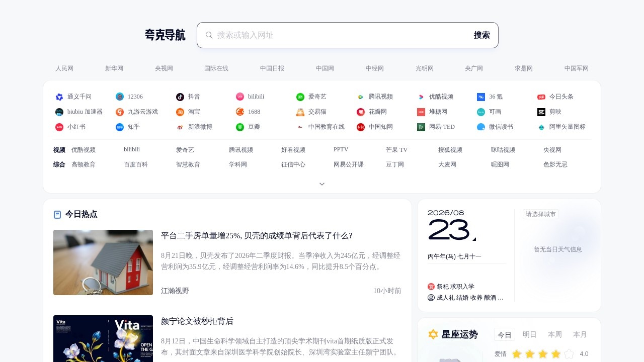
Task: Click into the 搜索或输入网址 search field
Action: click(x=342, y=35)
